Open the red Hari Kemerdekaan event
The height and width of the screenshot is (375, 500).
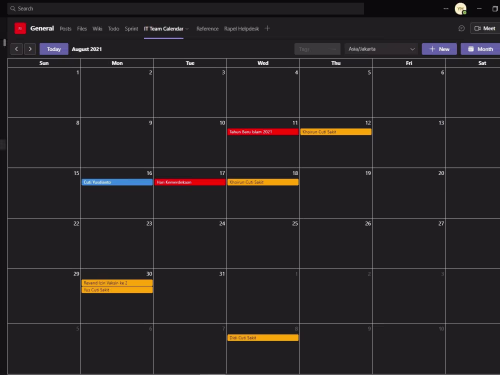(190, 182)
